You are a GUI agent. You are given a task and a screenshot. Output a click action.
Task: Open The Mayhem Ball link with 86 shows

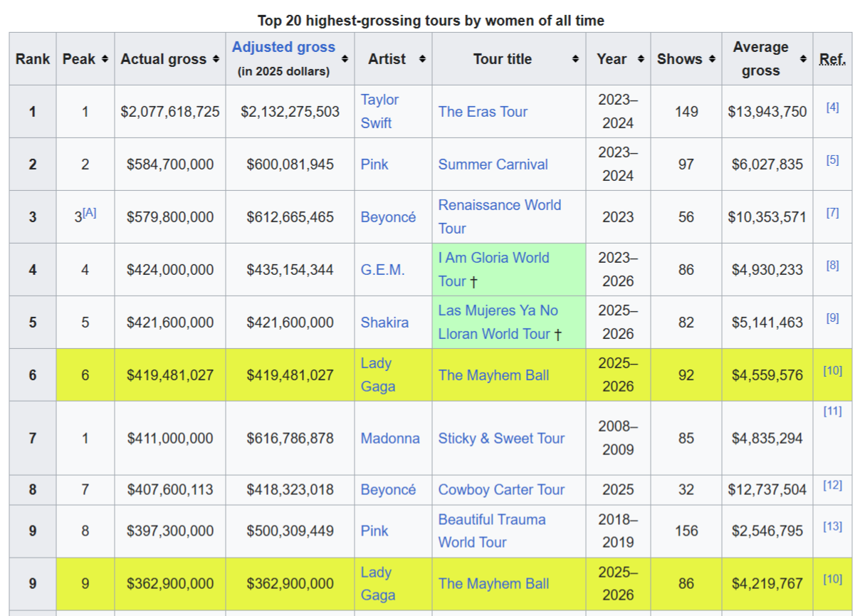(x=493, y=584)
